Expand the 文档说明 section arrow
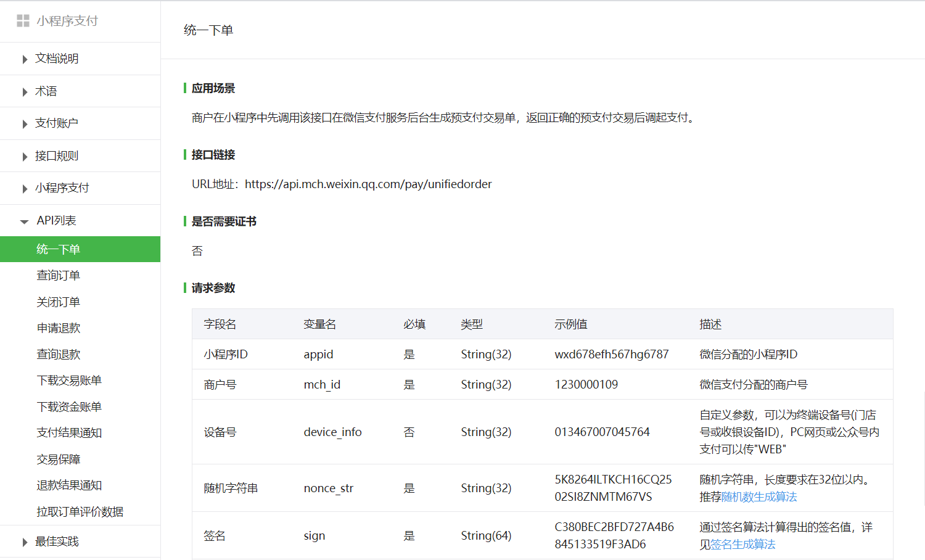This screenshot has width=925, height=560. click(x=25, y=59)
